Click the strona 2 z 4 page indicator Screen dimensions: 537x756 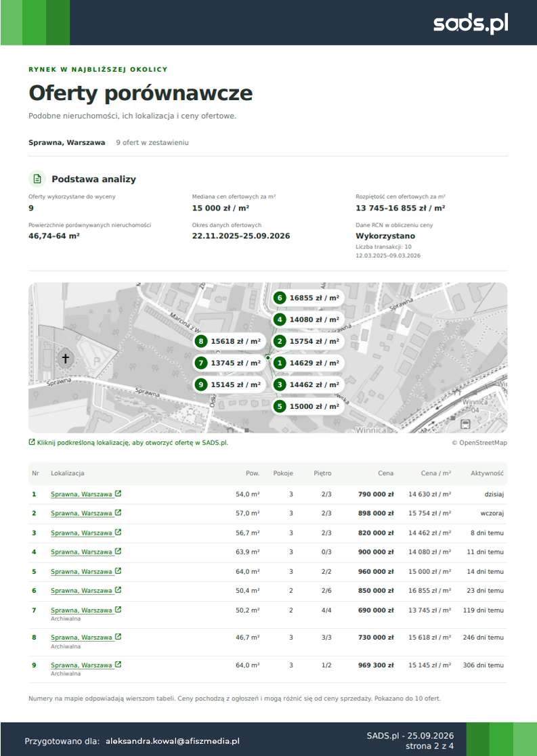coord(429,746)
